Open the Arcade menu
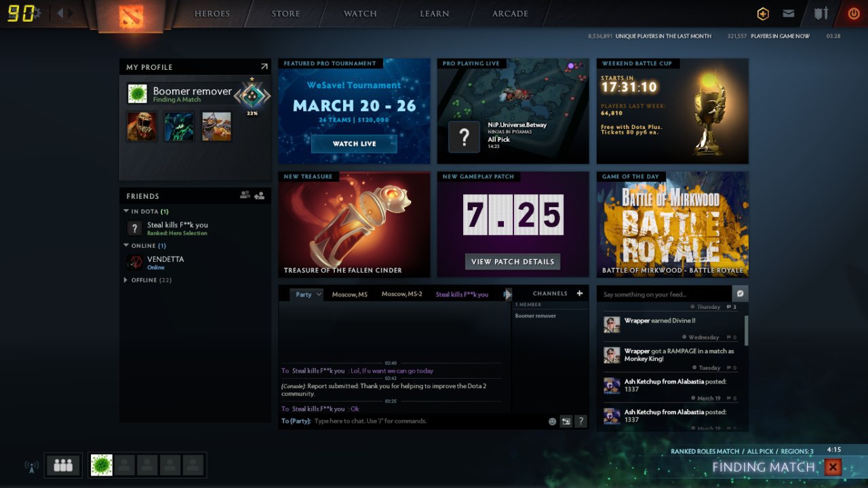This screenshot has width=868, height=488. point(510,14)
